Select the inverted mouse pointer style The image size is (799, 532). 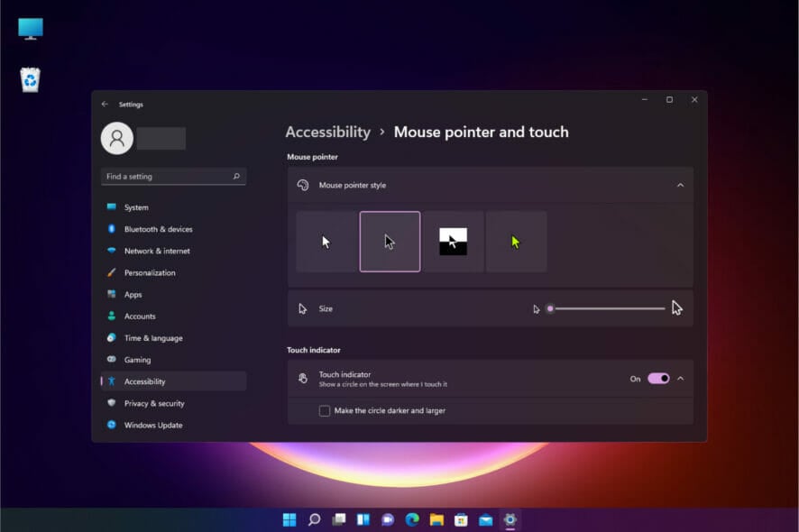click(x=453, y=241)
